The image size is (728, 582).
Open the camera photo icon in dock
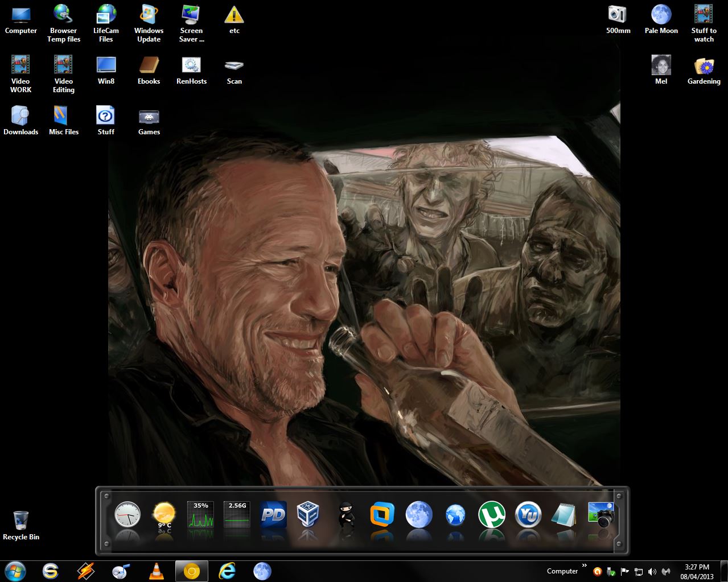click(x=601, y=515)
